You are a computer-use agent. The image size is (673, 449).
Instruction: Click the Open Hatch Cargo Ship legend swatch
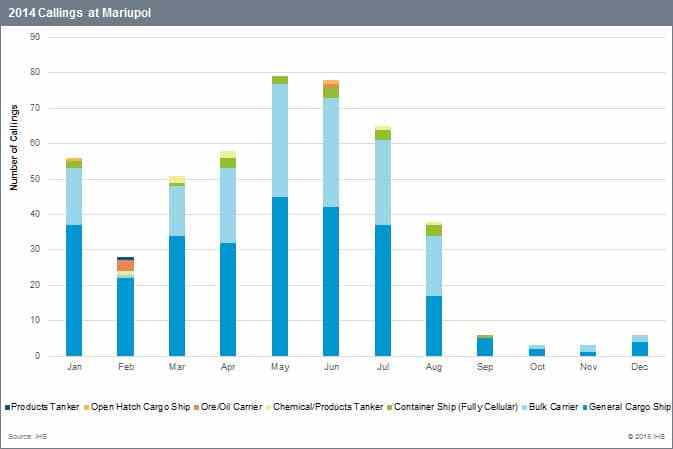coord(86,407)
